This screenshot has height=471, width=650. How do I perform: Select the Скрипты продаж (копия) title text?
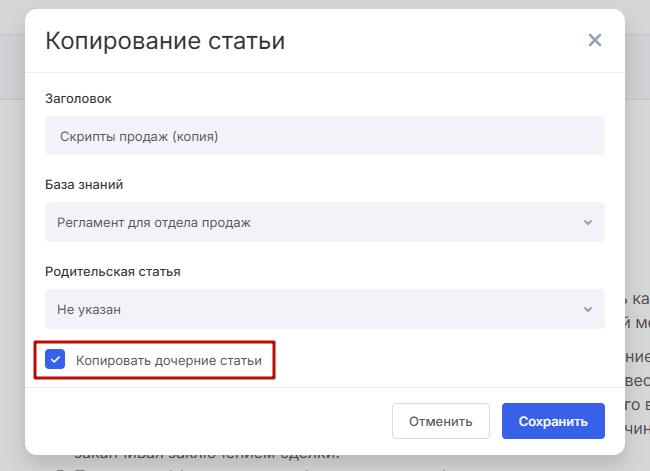[139, 136]
